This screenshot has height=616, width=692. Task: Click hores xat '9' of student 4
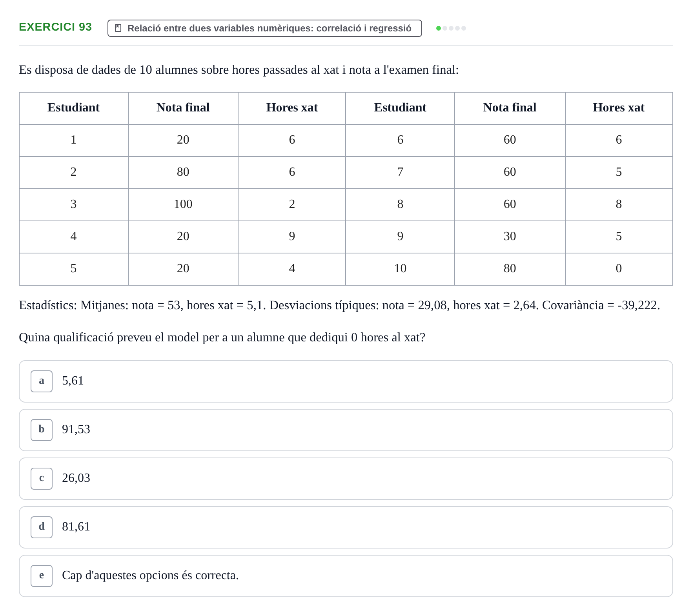[x=292, y=237]
